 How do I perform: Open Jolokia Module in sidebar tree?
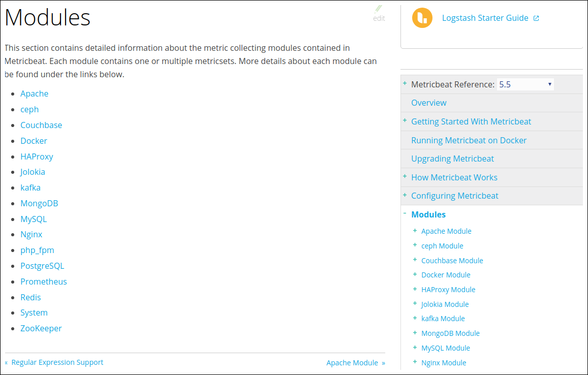(445, 304)
